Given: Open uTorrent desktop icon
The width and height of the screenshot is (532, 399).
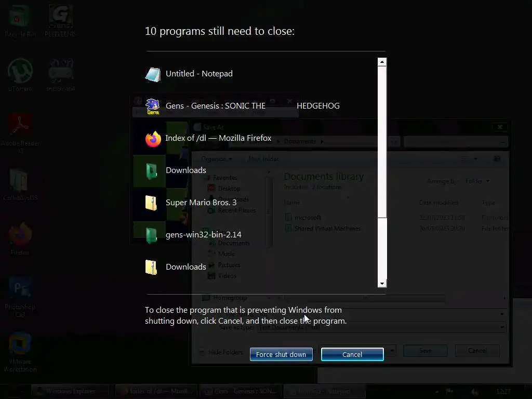Looking at the screenshot, I should pos(20,75).
